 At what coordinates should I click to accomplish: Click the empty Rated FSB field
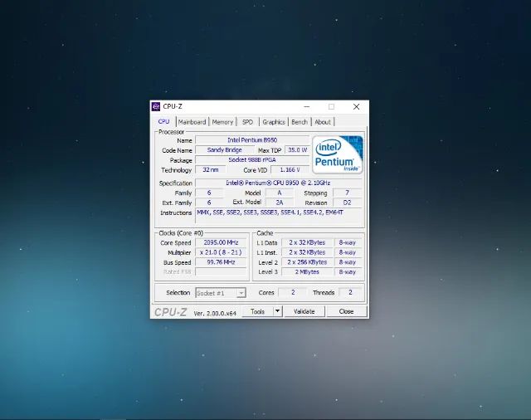coord(222,272)
